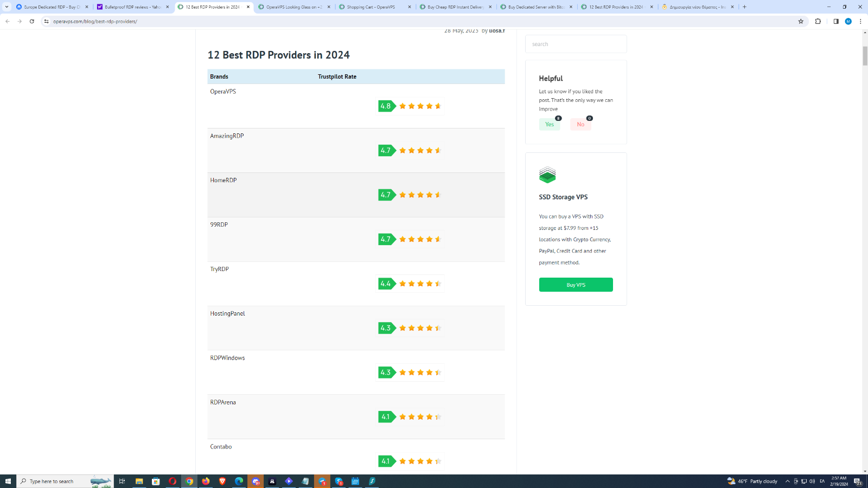This screenshot has width=868, height=488.
Task: Close the Europe Dedicated RDP tab
Action: point(87,7)
